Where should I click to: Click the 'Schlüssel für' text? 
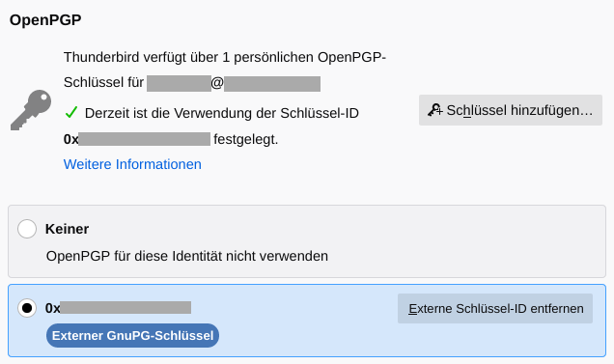103,82
